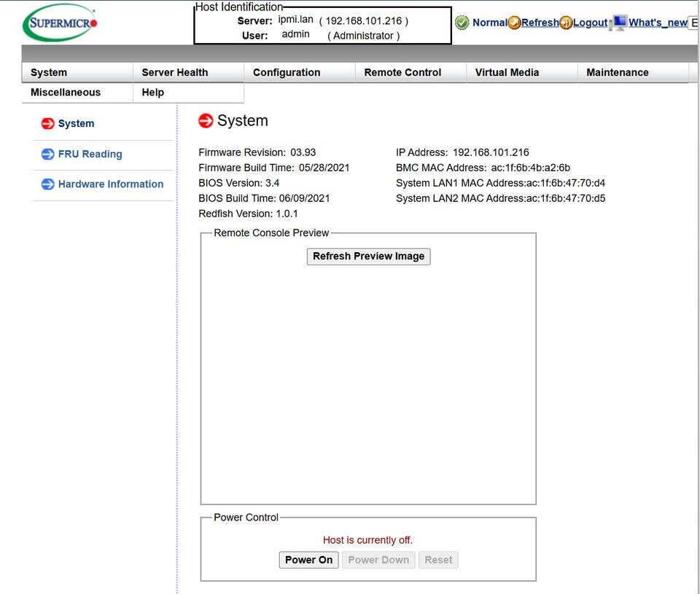Click blue arrow icon beside Hardware Information
The width and height of the screenshot is (700, 594).
[x=48, y=184]
